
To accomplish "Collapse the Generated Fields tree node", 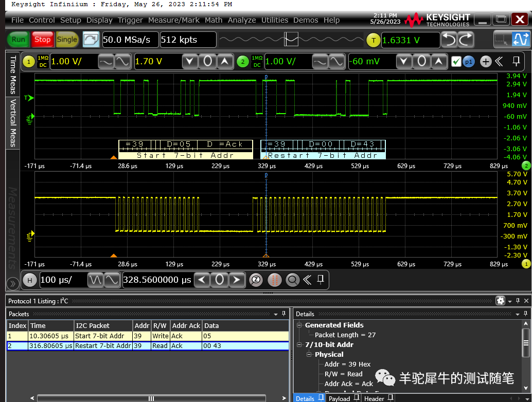I will coord(299,325).
